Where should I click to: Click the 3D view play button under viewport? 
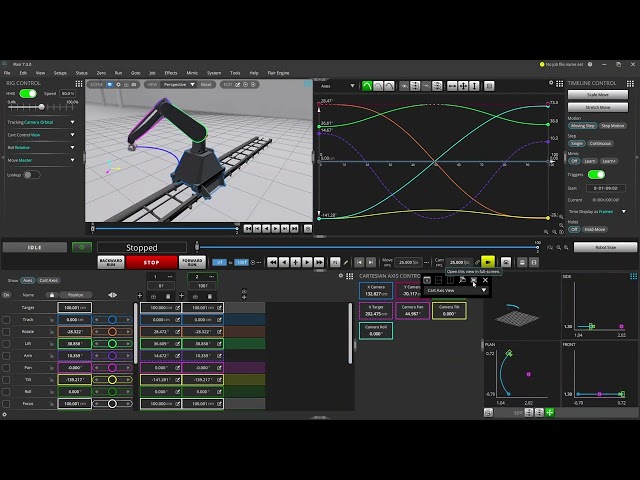click(276, 229)
